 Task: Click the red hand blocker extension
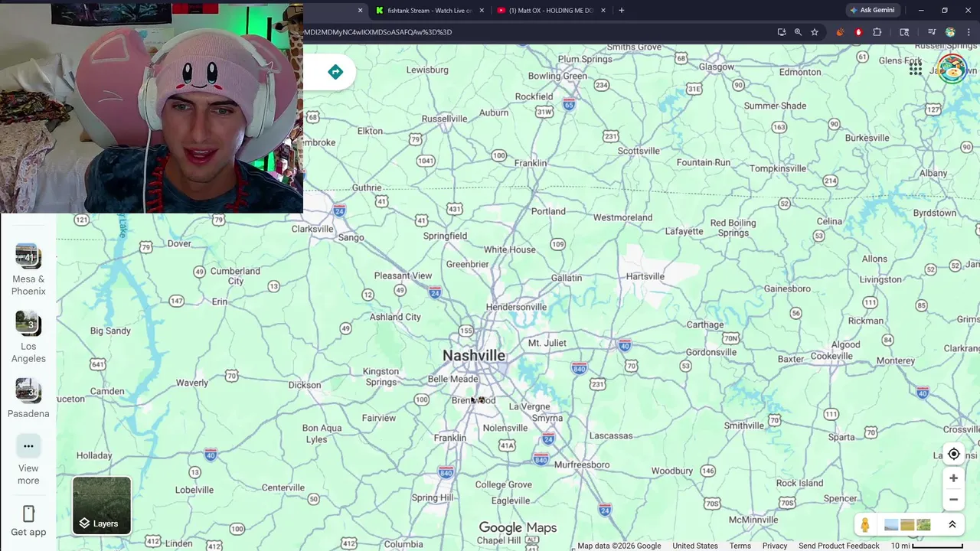click(858, 32)
